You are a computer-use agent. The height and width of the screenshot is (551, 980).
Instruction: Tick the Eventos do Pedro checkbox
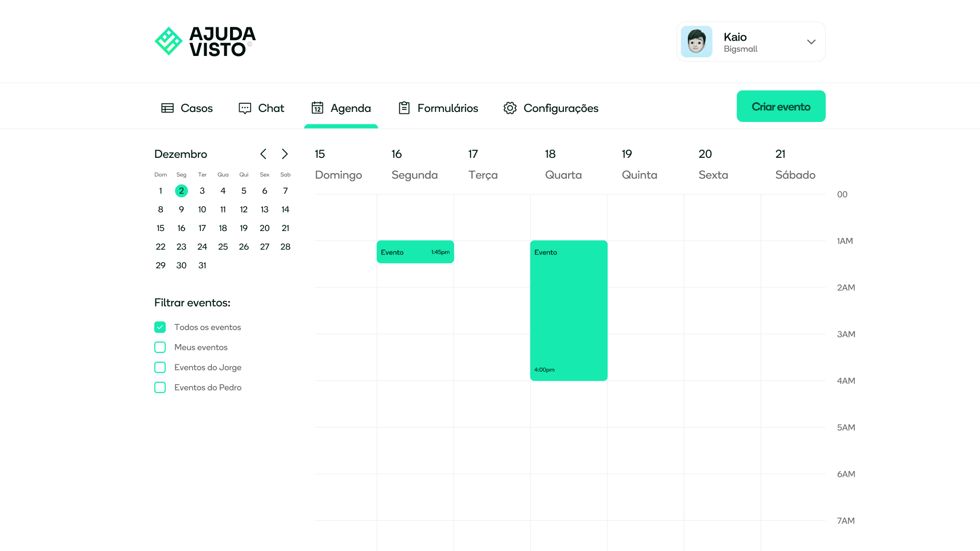click(160, 387)
